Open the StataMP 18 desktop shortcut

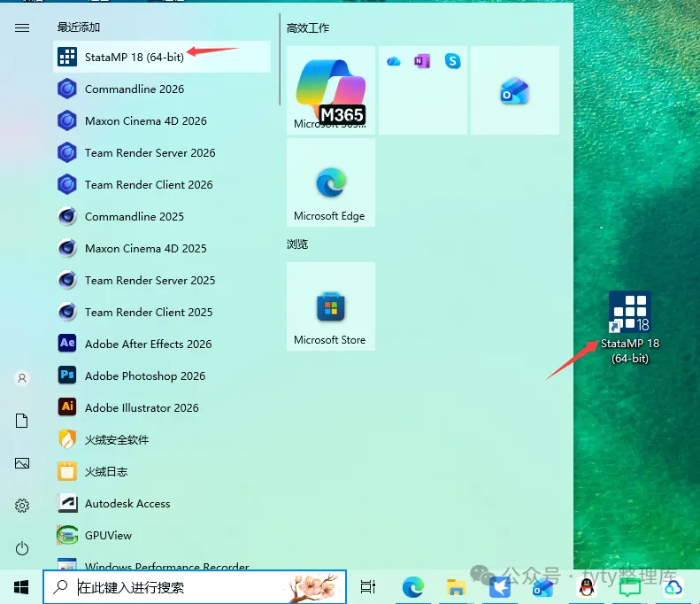[630, 328]
